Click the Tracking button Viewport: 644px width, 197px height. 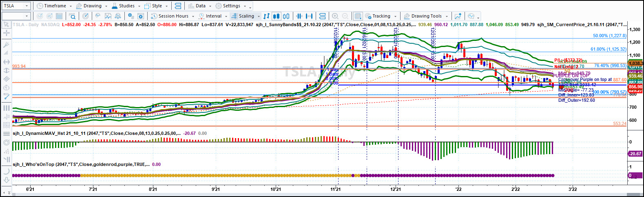(x=378, y=16)
